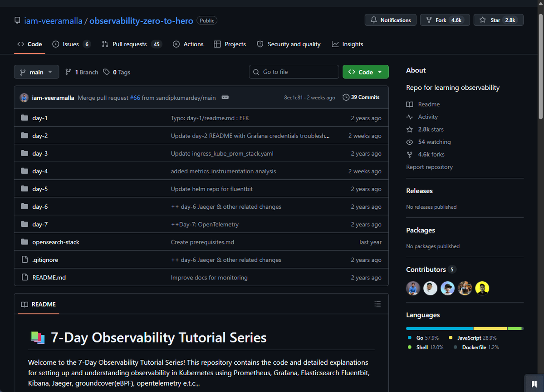
Task: View the 4.6k forks link
Action: pos(425,154)
